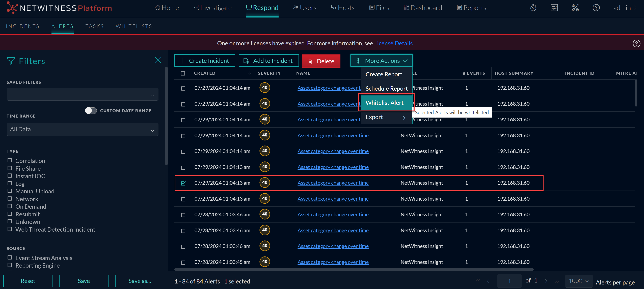Collapse the More Actions dropdown
This screenshot has height=289, width=644.
(x=381, y=61)
